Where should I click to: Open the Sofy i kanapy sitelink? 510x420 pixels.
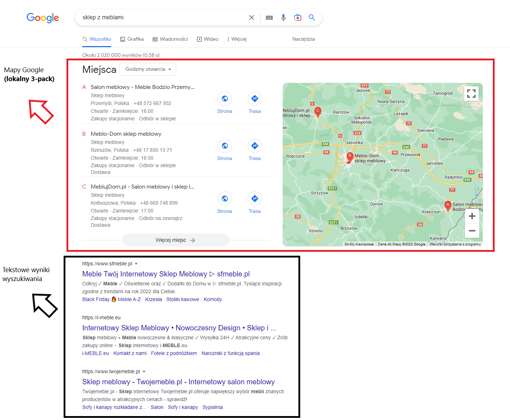tap(183, 407)
